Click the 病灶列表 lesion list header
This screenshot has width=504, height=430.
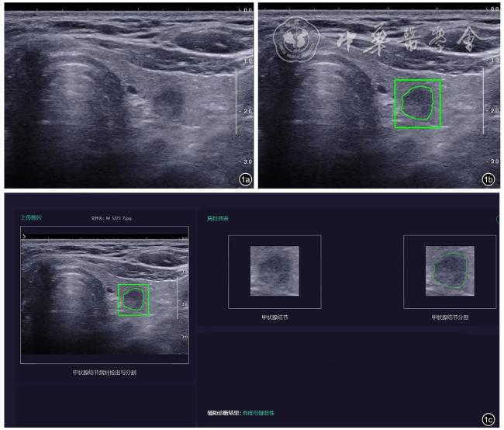coord(217,218)
